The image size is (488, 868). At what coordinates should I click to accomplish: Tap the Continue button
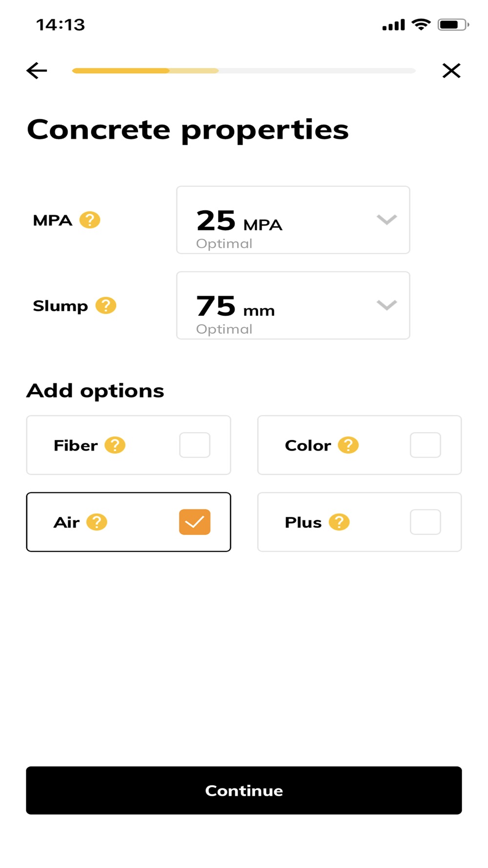click(244, 790)
